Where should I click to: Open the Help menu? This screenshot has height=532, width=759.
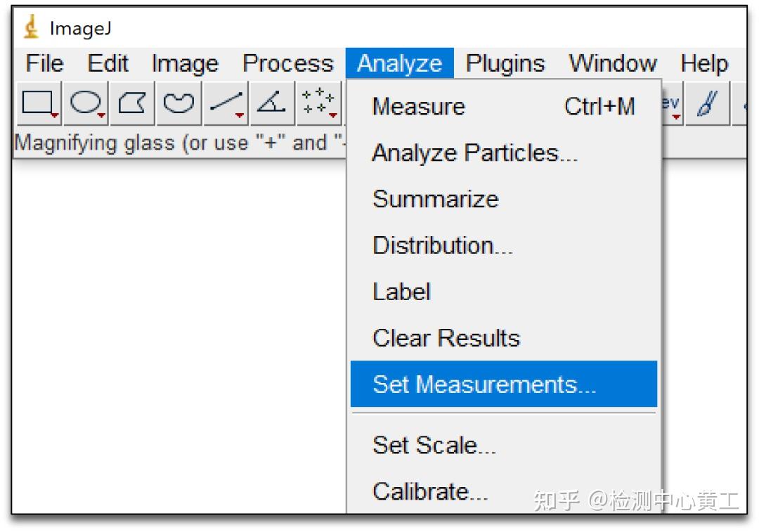703,64
